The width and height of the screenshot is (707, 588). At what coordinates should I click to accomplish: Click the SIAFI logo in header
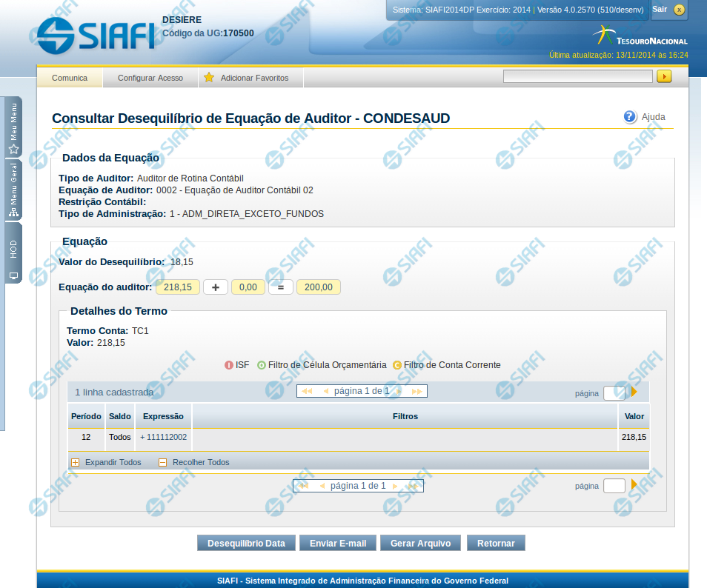pos(96,33)
